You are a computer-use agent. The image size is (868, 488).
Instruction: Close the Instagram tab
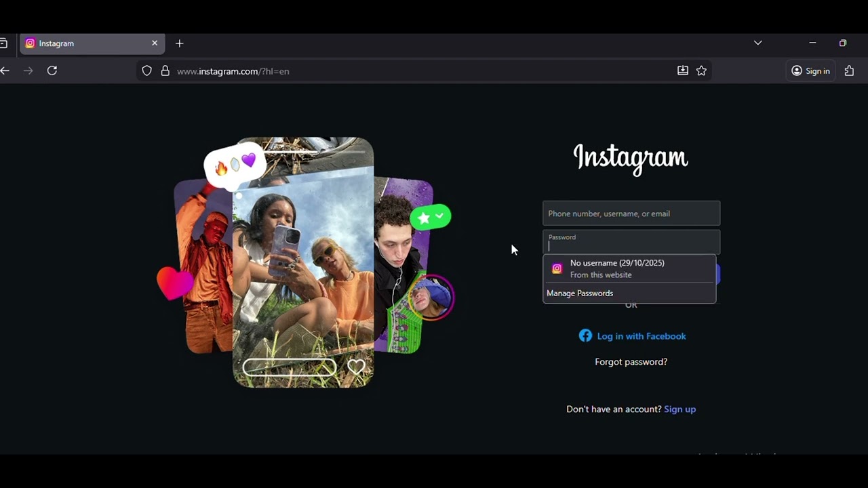tap(155, 43)
